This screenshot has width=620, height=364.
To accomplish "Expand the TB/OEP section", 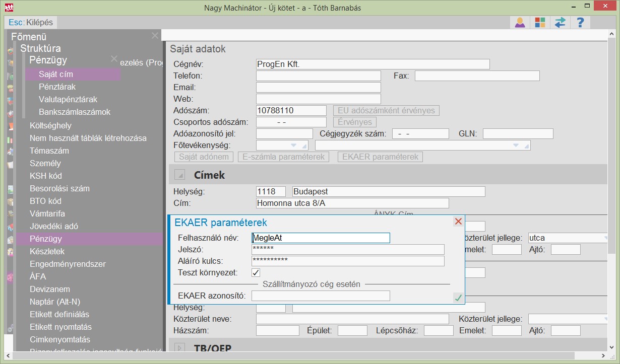I will click(179, 347).
